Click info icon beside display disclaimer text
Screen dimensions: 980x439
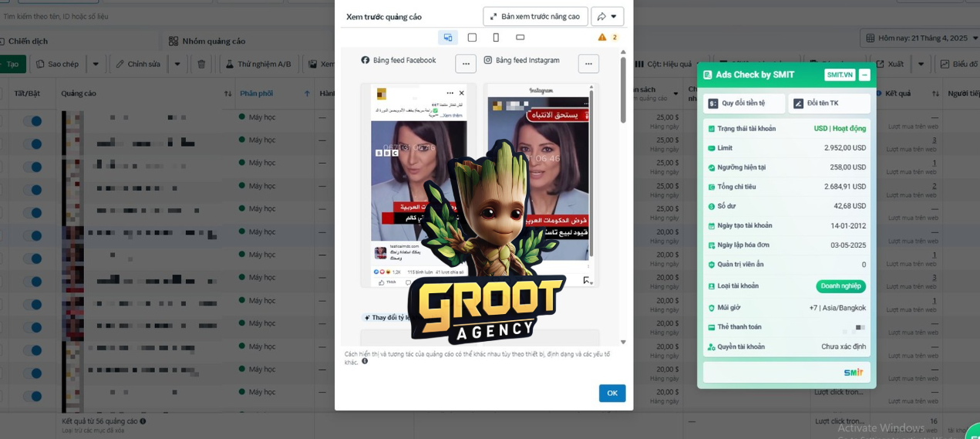[365, 361]
